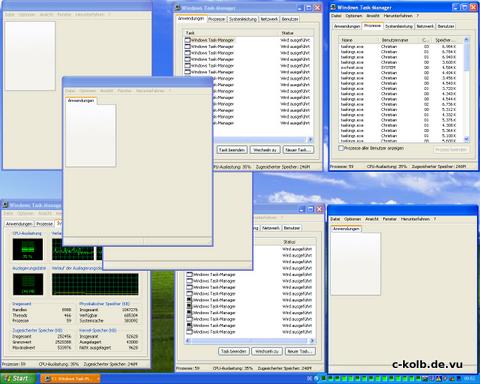This screenshot has height=384, width=480.
Task: Switch to Systemleistung tab in top-middle Task Manager
Action: point(243,19)
